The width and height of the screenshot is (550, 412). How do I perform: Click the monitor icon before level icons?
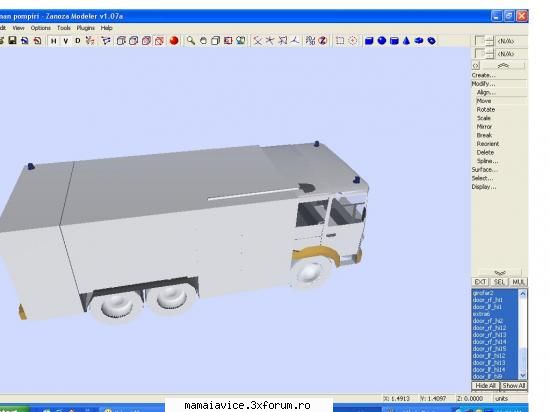click(x=241, y=41)
